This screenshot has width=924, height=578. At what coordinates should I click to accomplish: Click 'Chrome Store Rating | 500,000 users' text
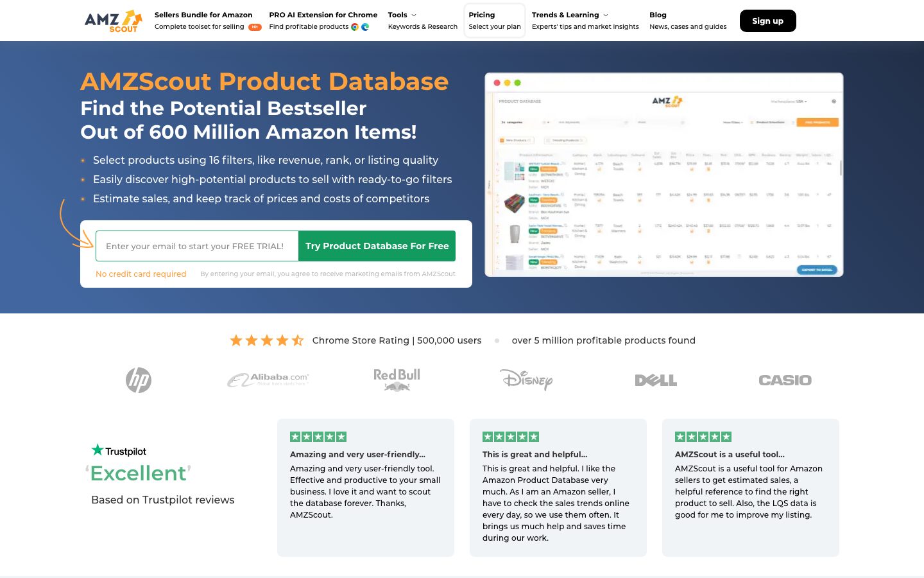(x=397, y=340)
